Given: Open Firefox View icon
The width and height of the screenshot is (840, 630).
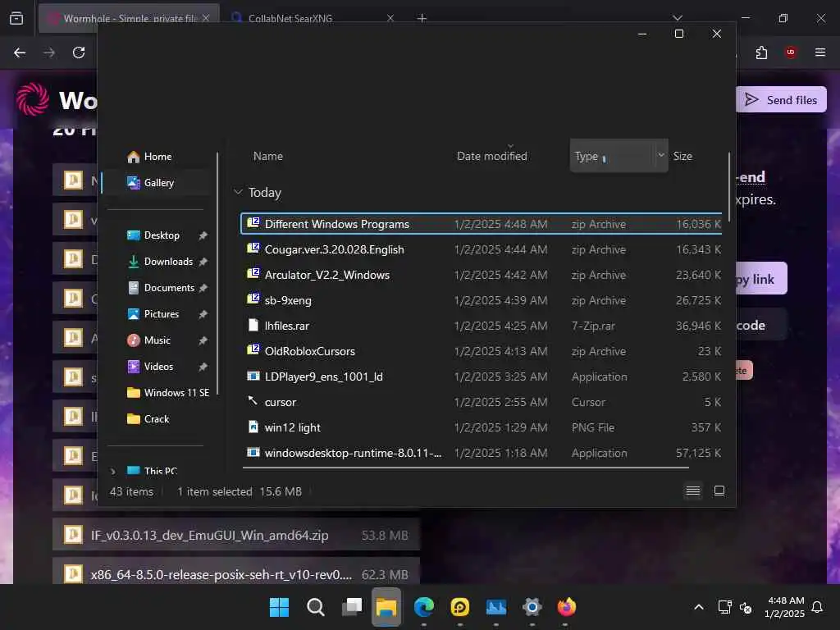Looking at the screenshot, I should (16, 18).
